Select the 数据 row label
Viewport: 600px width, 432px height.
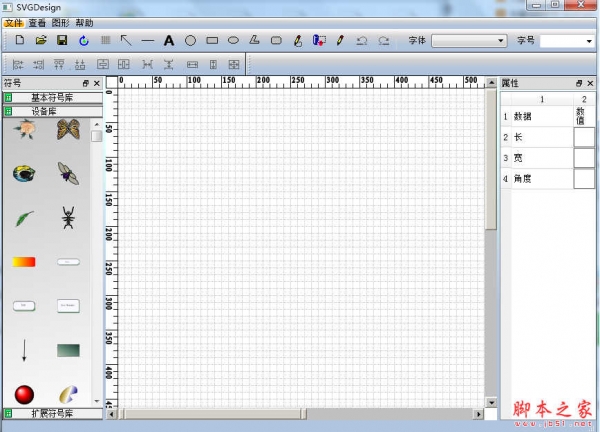[x=523, y=116]
